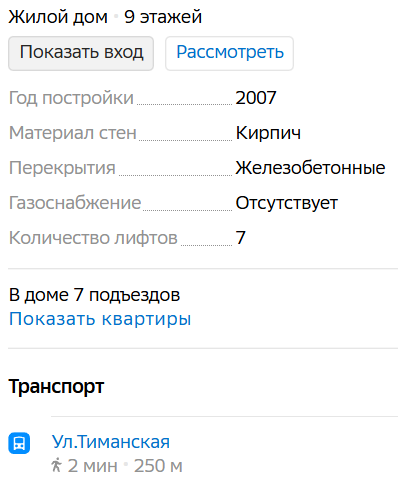
Task: Click the Кирпич wall material value
Action: (x=268, y=133)
